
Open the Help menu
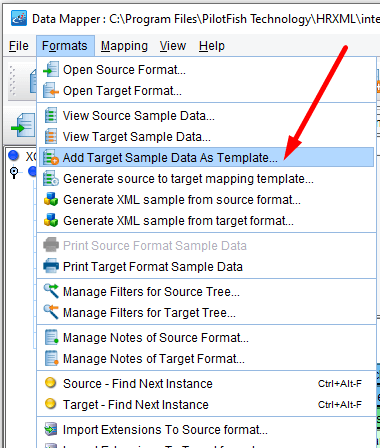[212, 46]
